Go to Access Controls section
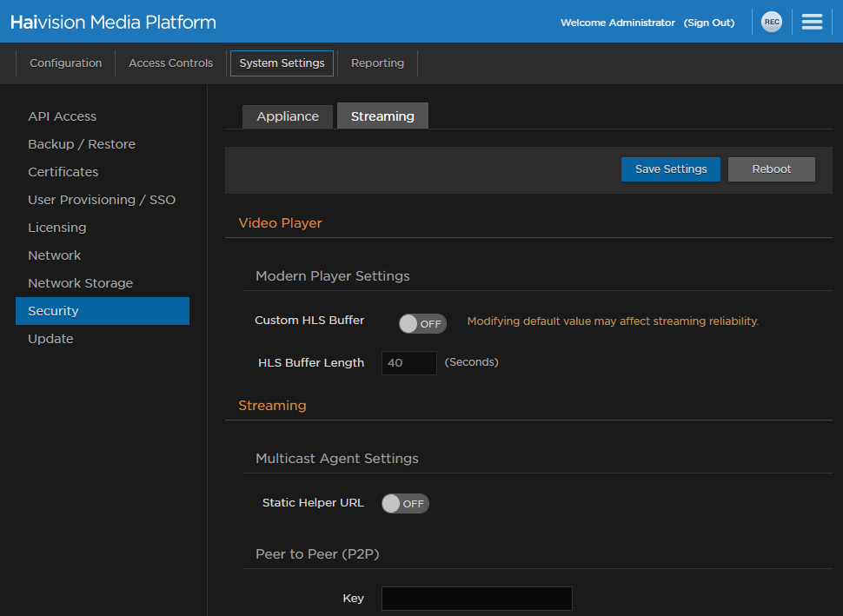 [170, 63]
